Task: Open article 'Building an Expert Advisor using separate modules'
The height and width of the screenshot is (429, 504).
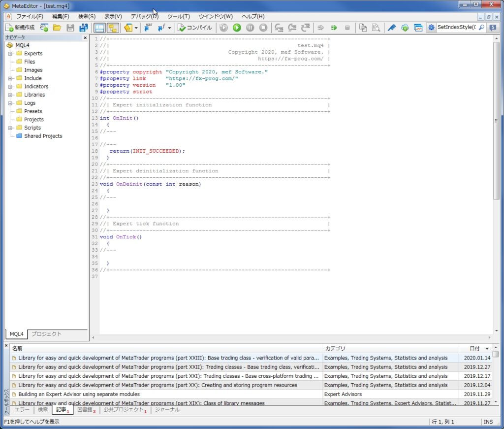Action: 79,394
